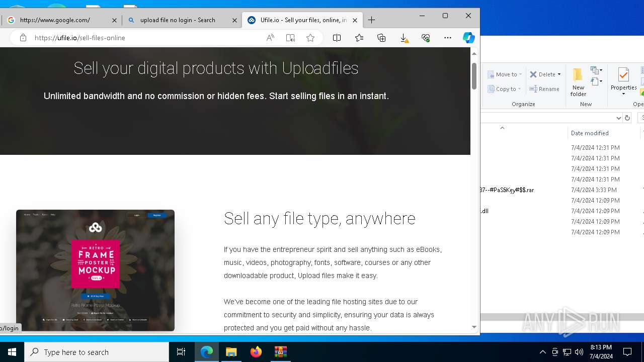Open Immersive Reader icon in address bar
The image size is (644, 362).
pyautogui.click(x=290, y=38)
